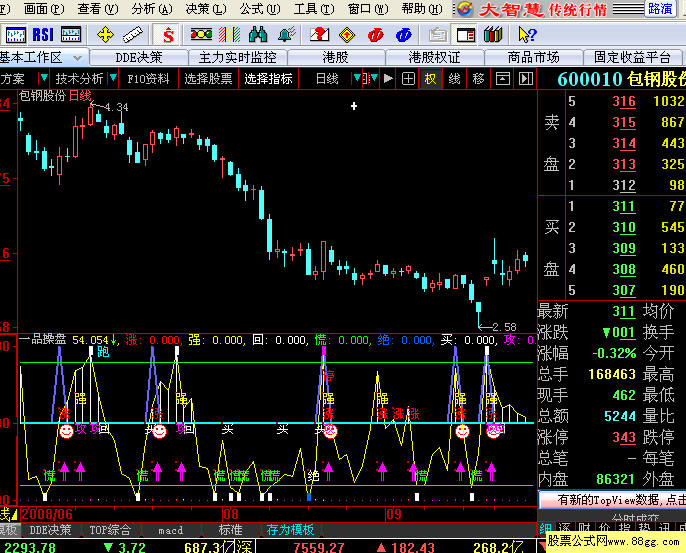Open the 查看(V) menu

pos(98,9)
